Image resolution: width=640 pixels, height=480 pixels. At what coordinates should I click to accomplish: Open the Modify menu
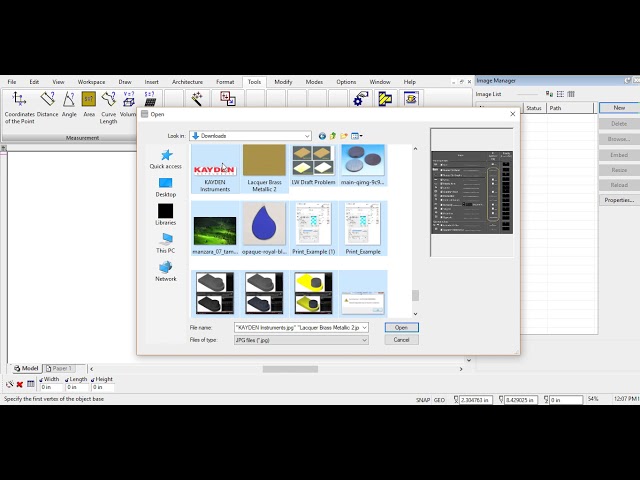283,82
